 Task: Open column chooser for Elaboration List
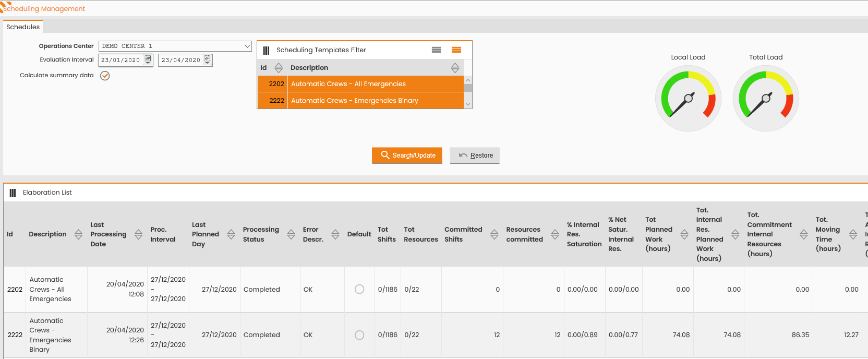point(13,193)
